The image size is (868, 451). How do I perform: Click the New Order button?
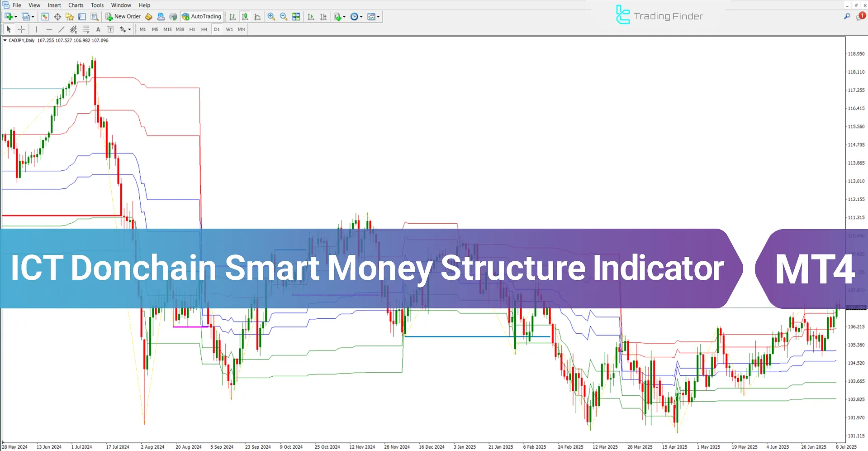[123, 17]
